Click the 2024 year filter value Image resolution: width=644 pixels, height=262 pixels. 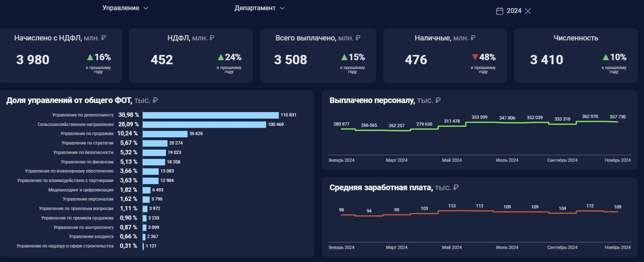pyautogui.click(x=514, y=11)
